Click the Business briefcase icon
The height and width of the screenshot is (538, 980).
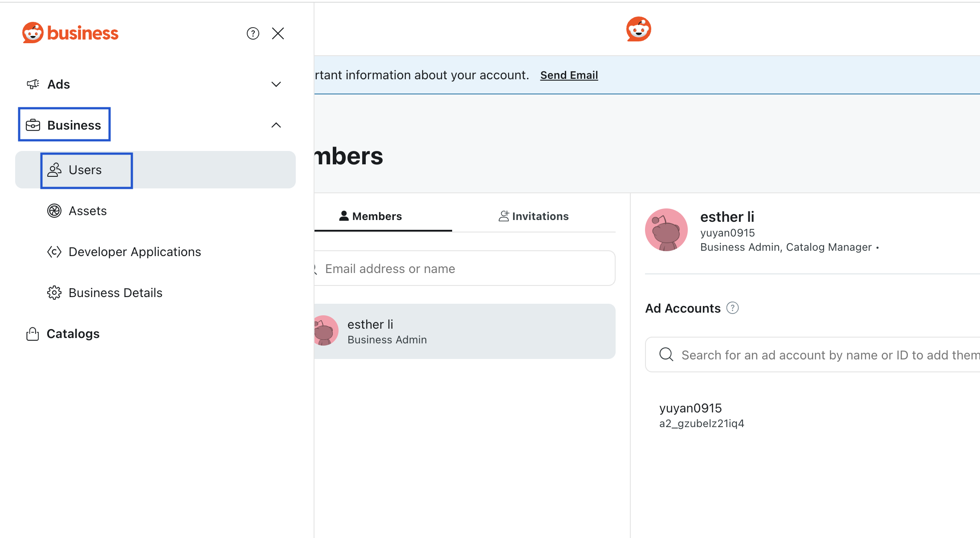33,125
